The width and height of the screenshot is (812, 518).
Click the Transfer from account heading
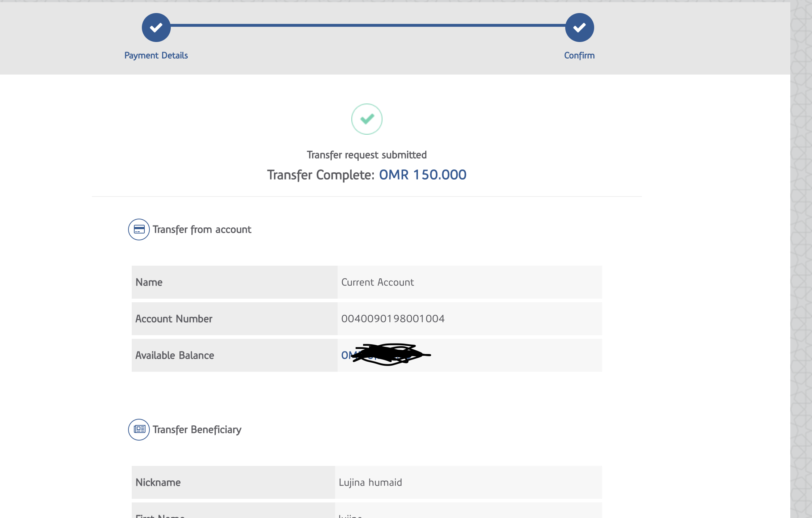(202, 229)
